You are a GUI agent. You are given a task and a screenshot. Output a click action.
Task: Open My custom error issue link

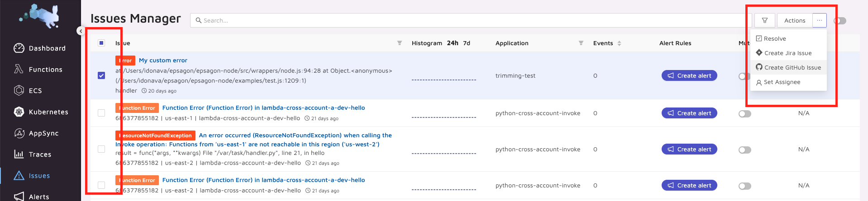coord(163,60)
